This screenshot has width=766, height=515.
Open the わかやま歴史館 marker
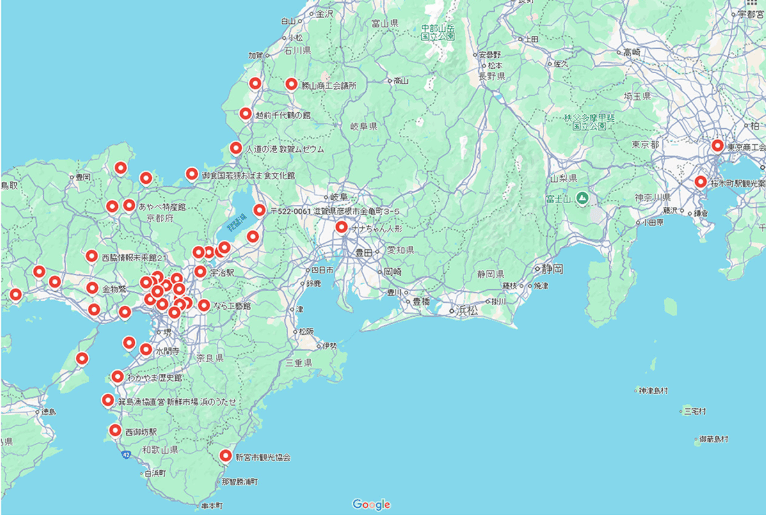pos(117,376)
